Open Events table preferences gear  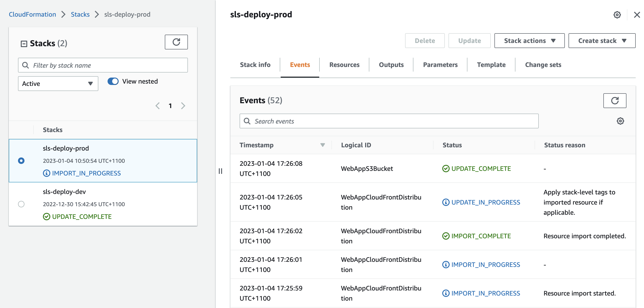(620, 121)
